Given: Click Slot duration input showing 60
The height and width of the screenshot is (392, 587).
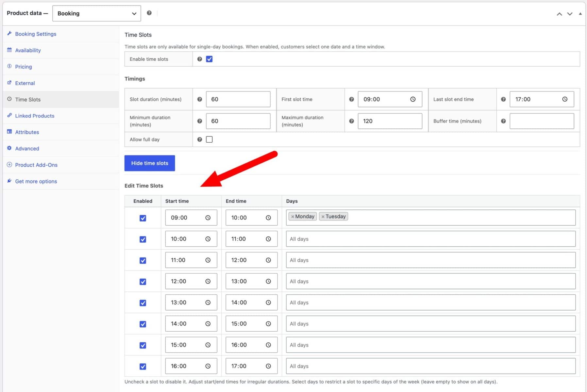Looking at the screenshot, I should pyautogui.click(x=238, y=99).
